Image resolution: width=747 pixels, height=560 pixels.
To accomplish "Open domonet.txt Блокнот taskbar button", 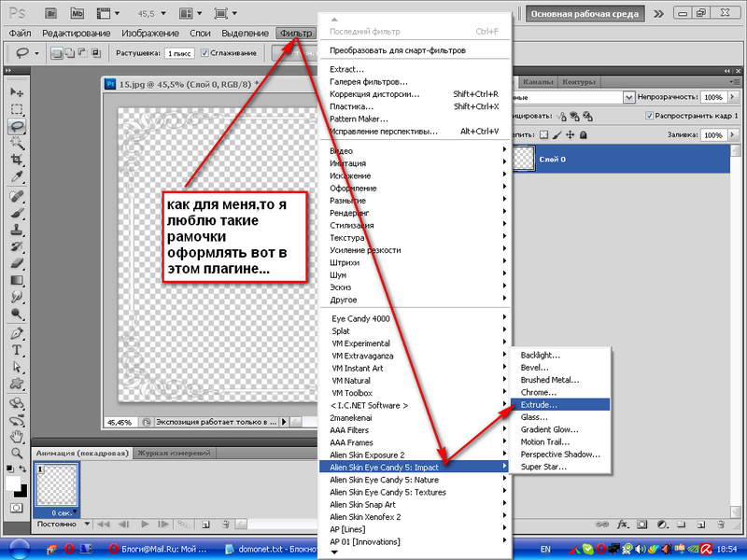I will coord(271,549).
